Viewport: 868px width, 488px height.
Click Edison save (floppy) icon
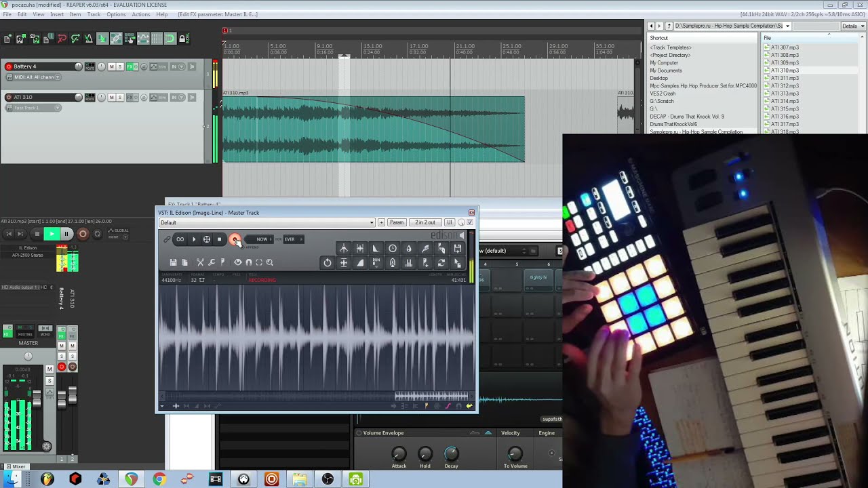coord(173,262)
